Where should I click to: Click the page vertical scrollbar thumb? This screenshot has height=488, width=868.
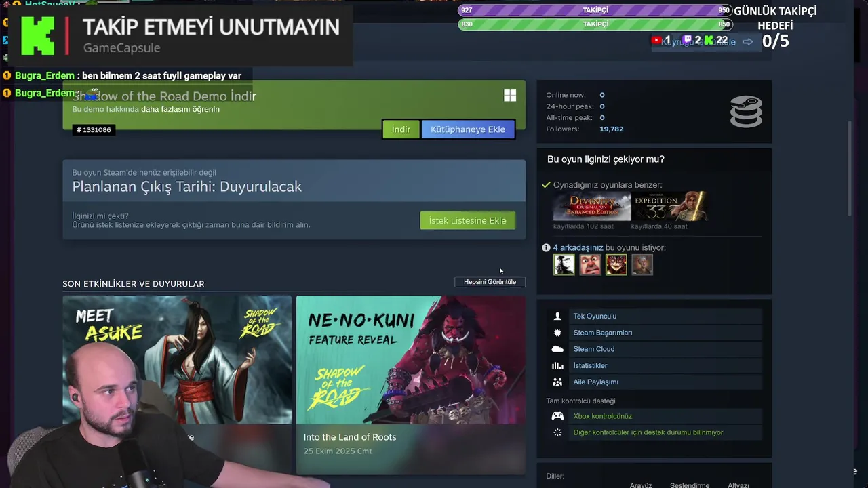(x=850, y=168)
